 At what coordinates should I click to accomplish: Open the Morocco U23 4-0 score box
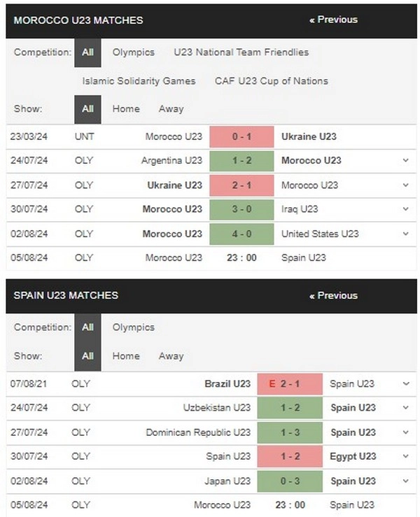point(241,234)
